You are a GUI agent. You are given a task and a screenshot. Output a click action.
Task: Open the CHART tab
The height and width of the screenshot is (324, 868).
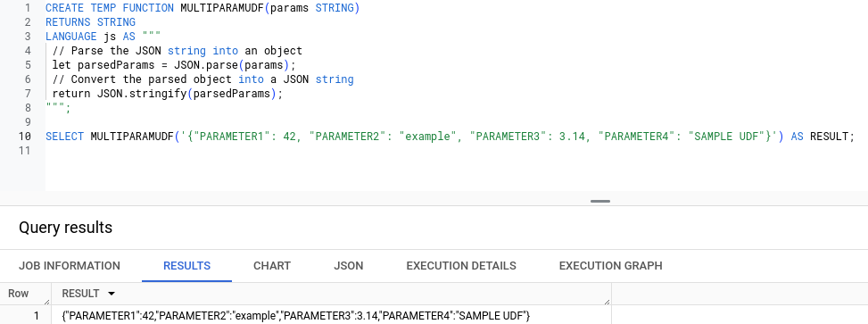tap(272, 266)
